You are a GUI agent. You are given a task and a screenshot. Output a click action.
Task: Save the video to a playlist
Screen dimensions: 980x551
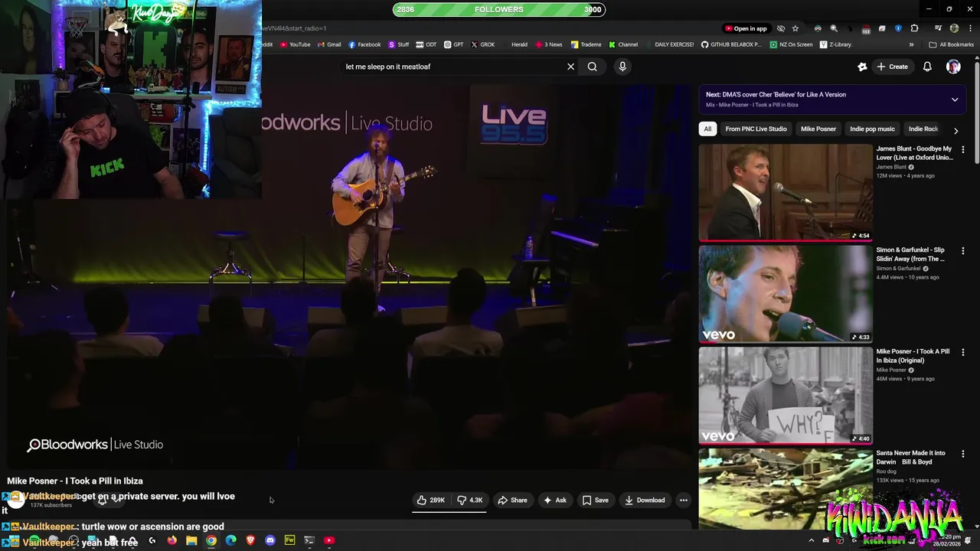(595, 500)
